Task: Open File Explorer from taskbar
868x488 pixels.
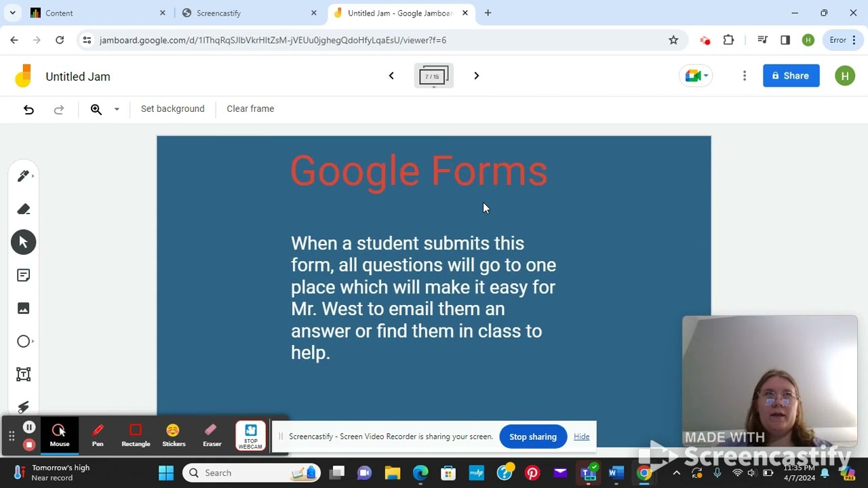Action: (x=392, y=473)
